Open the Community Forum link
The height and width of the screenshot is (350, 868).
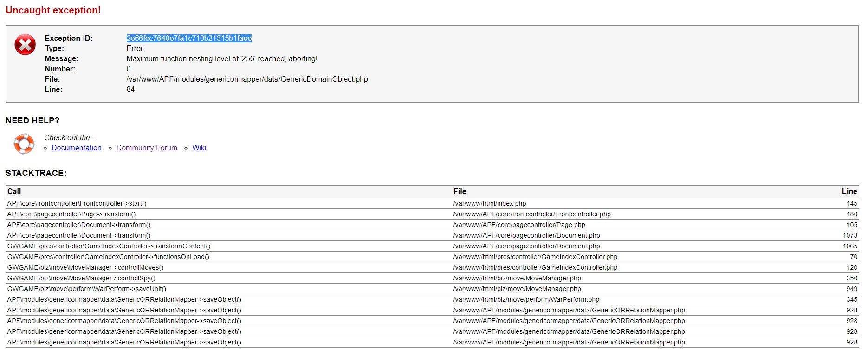[x=147, y=148]
